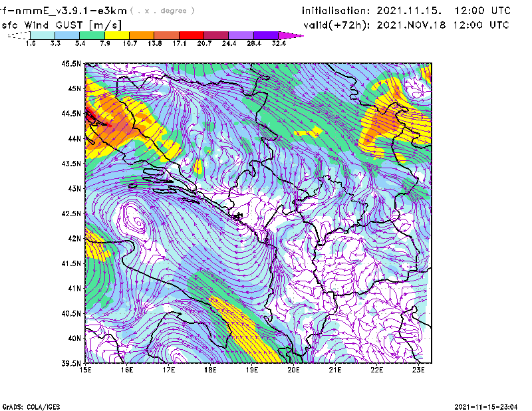Image resolution: width=532 pixels, height=411 pixels.
Task: Click the longitude label 16E
Action: pyautogui.click(x=127, y=370)
